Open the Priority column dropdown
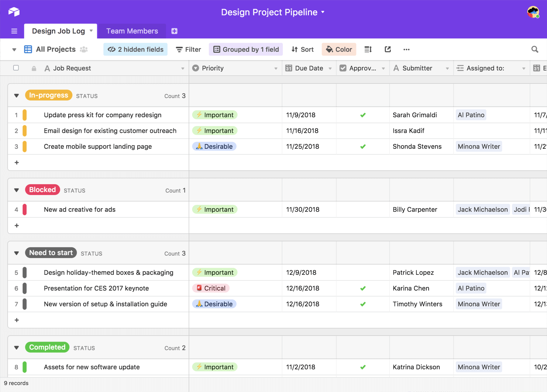 [x=276, y=68]
